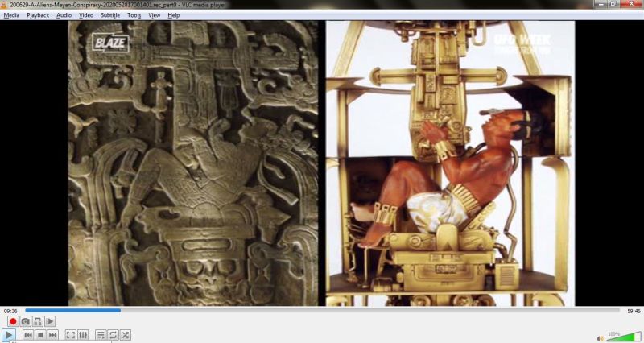The width and height of the screenshot is (644, 343).
Task: Stop playback
Action: point(40,335)
